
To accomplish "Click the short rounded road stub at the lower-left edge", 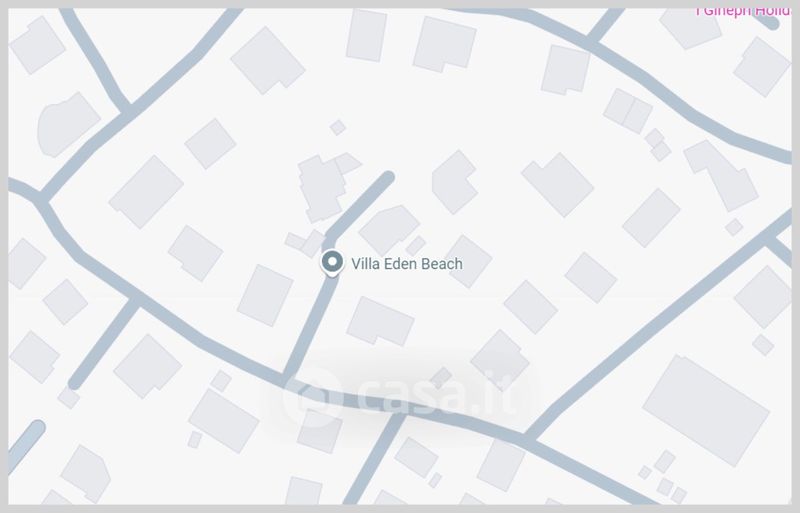I will 27,442.
